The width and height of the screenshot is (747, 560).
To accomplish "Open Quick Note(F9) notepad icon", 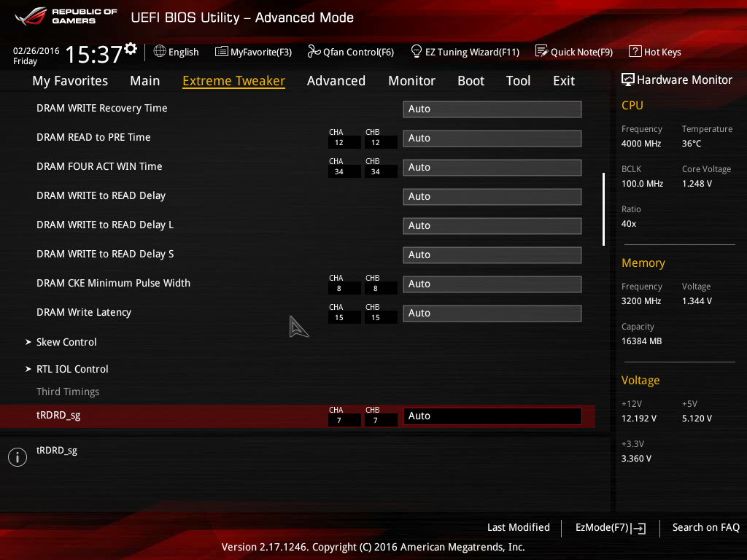I will click(541, 51).
